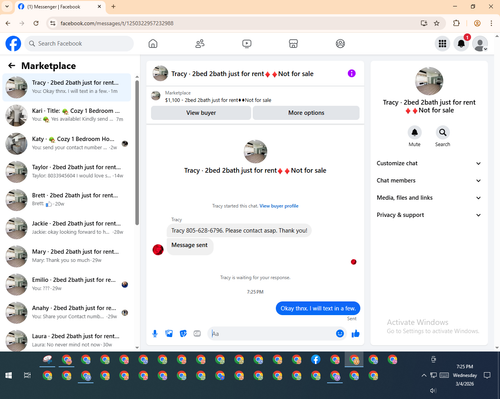This screenshot has width=500, height=399.
Task: Click the More options button
Action: point(306,113)
